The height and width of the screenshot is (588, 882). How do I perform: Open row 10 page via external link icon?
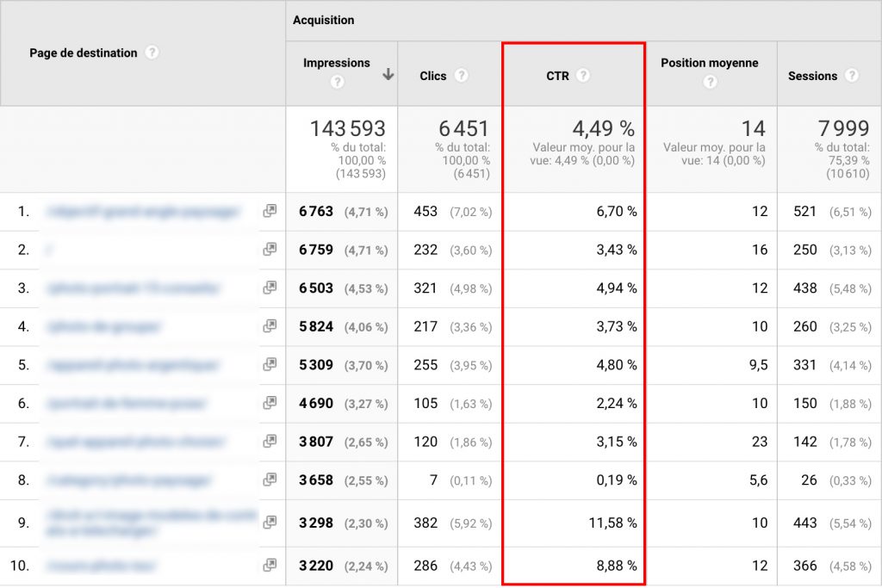pos(270,566)
